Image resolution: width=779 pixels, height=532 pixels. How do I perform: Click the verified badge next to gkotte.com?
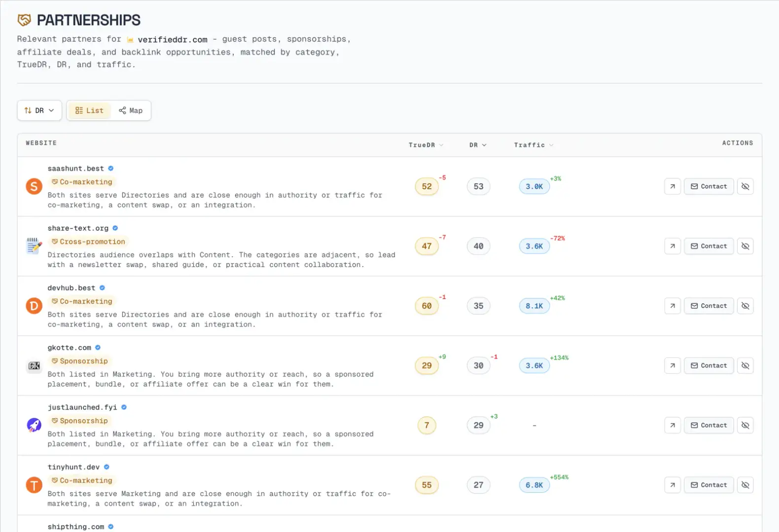(98, 347)
